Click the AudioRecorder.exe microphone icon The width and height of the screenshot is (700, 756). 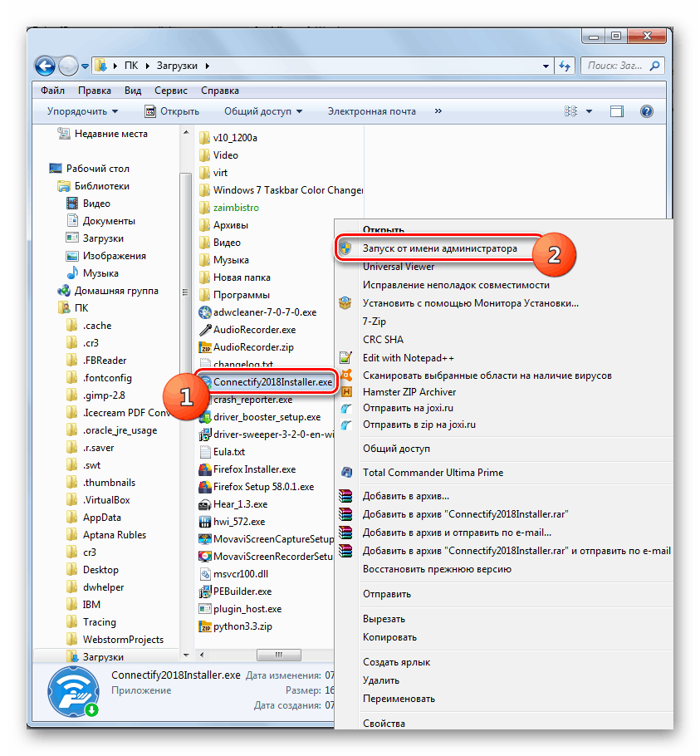click(x=205, y=330)
